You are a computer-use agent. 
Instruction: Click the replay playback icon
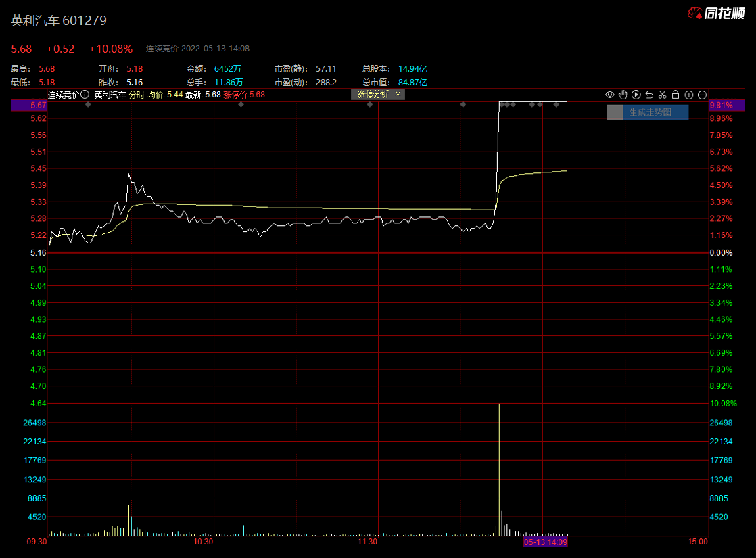pyautogui.click(x=636, y=95)
